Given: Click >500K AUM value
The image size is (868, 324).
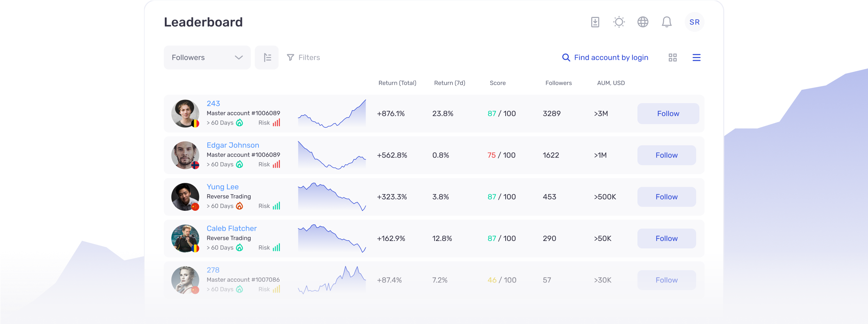Looking at the screenshot, I should click(x=605, y=197).
